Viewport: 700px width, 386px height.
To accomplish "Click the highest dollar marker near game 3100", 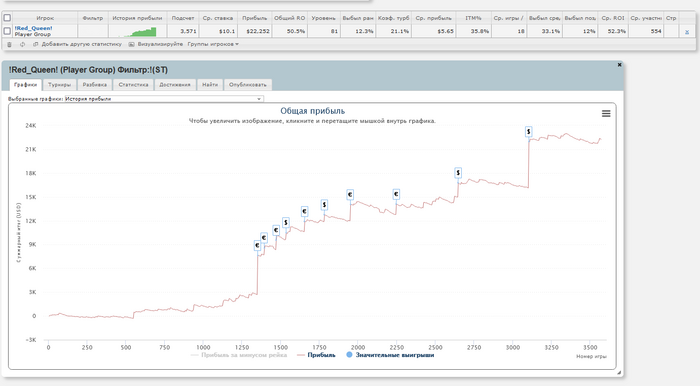I will coord(529,132).
